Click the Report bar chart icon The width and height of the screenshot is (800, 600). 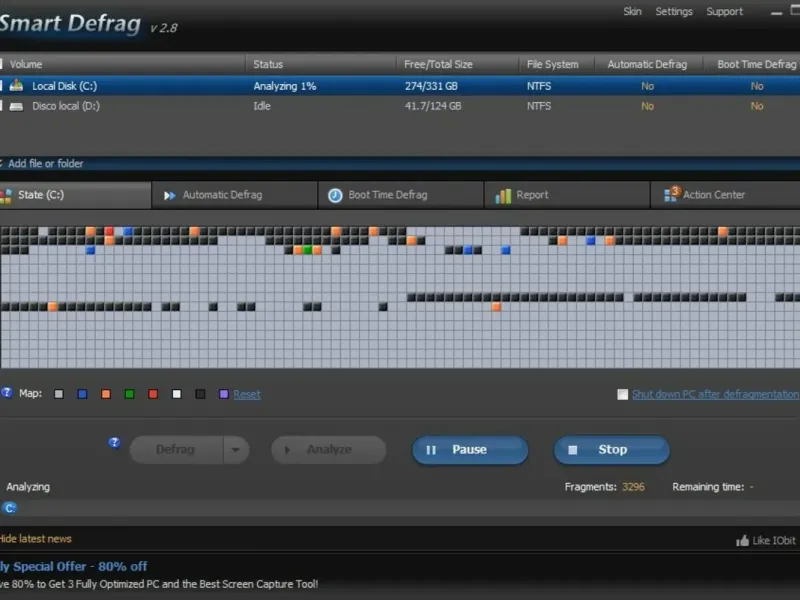503,196
